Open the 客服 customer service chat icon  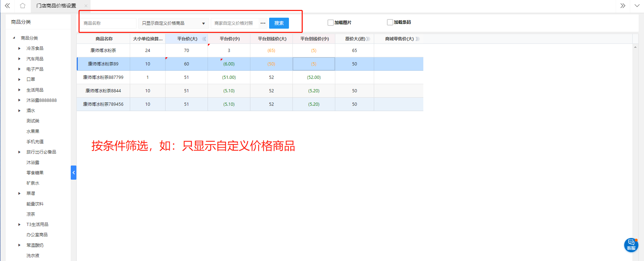[631, 245]
